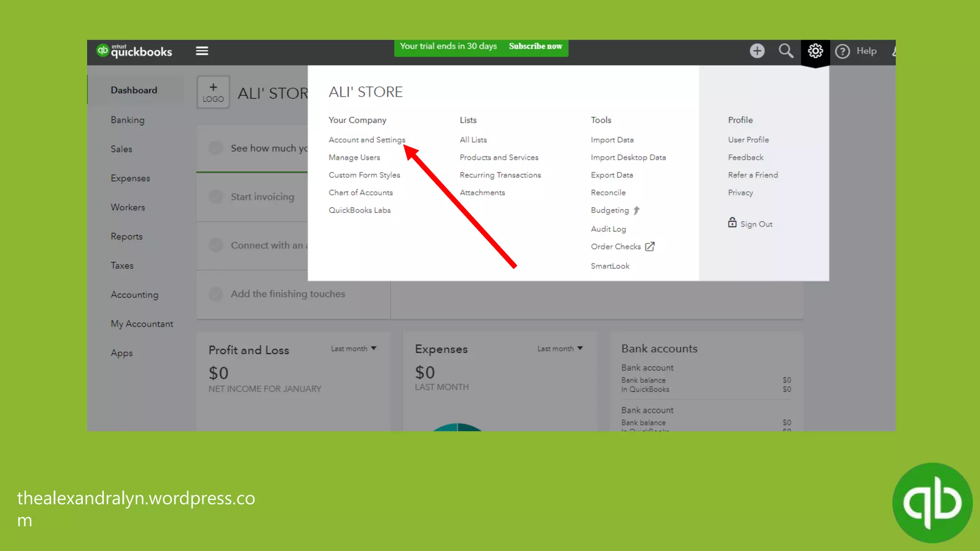Open the search magnifier icon
Viewport: 980px width, 551px height.
(x=785, y=51)
